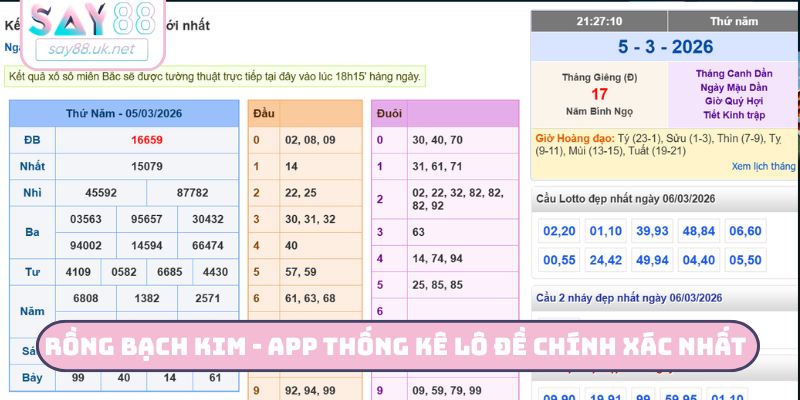Click fourth prize number 4430
This screenshot has height=400, width=800.
pyautogui.click(x=215, y=272)
